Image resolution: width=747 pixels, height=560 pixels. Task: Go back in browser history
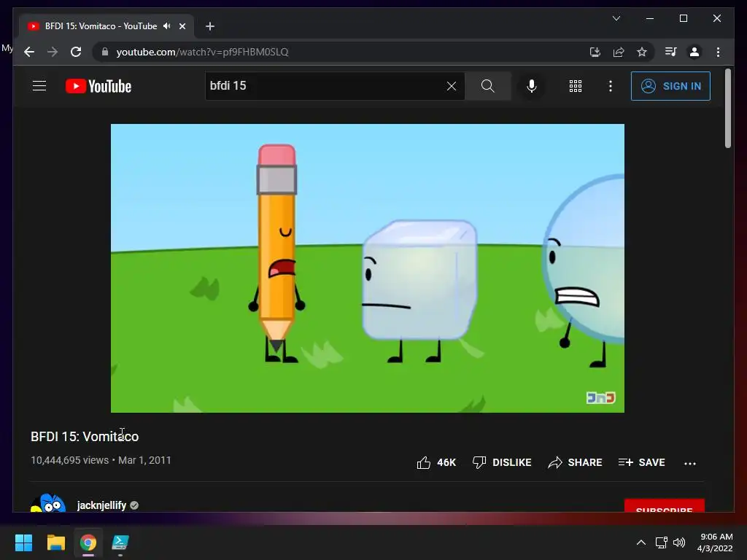tap(29, 52)
